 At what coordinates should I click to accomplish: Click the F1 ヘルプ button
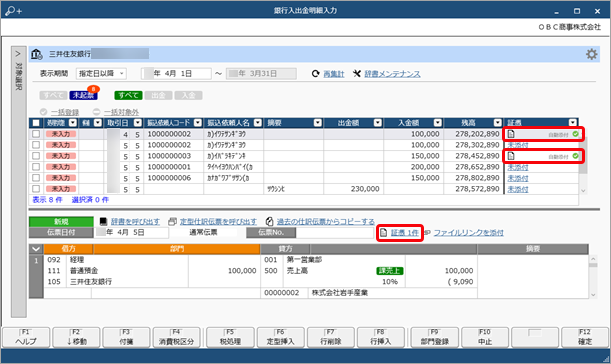click(x=26, y=337)
